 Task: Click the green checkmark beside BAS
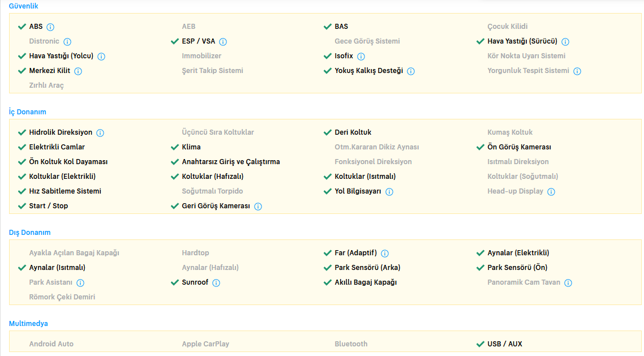tap(327, 27)
